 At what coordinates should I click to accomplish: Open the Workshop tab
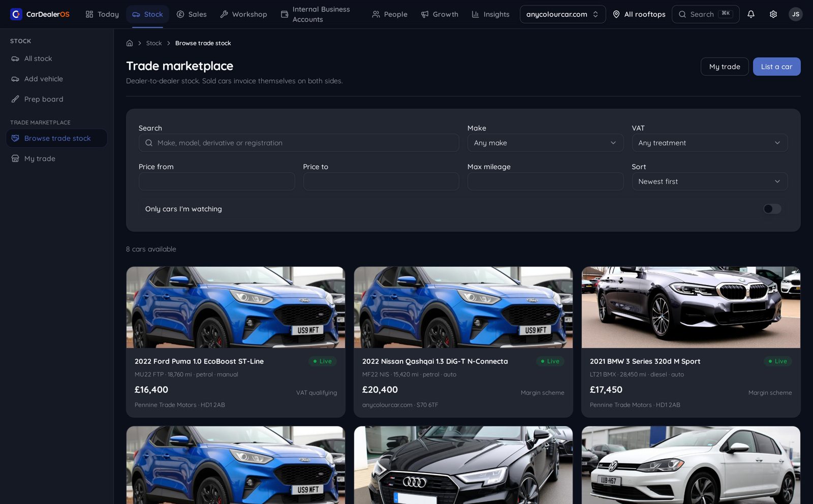click(243, 14)
